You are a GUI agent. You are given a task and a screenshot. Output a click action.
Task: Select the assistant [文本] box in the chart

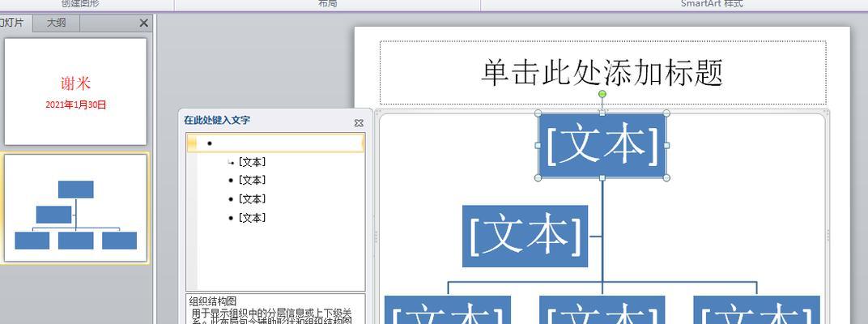point(525,236)
